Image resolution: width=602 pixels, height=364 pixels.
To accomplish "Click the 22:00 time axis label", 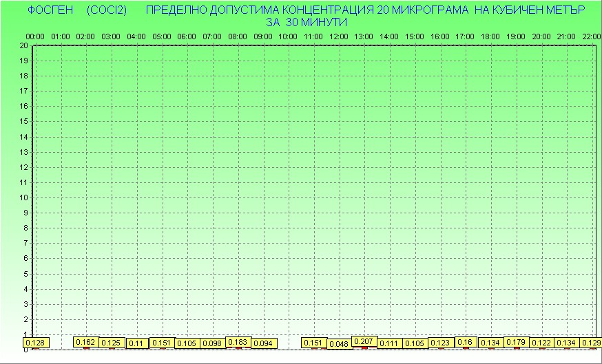I will pyautogui.click(x=591, y=36).
